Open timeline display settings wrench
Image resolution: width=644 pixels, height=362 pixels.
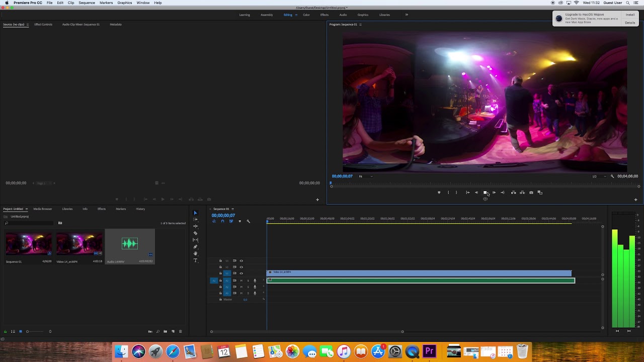(248, 221)
